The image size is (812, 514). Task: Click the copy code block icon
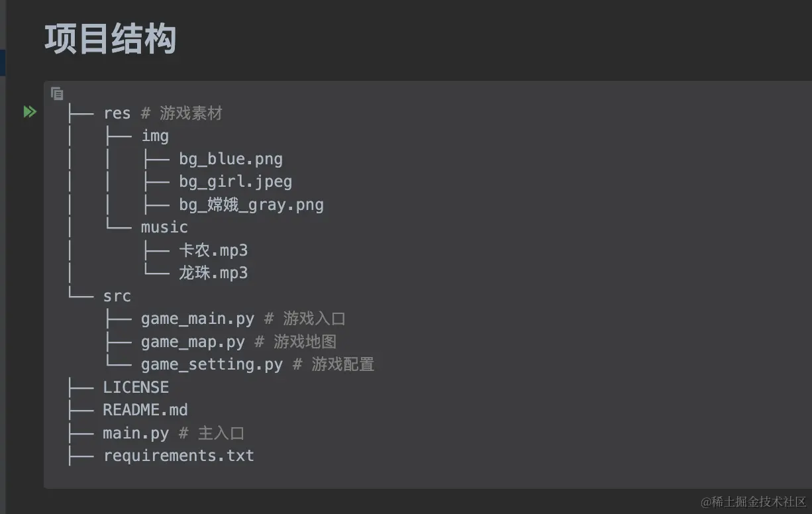57,94
